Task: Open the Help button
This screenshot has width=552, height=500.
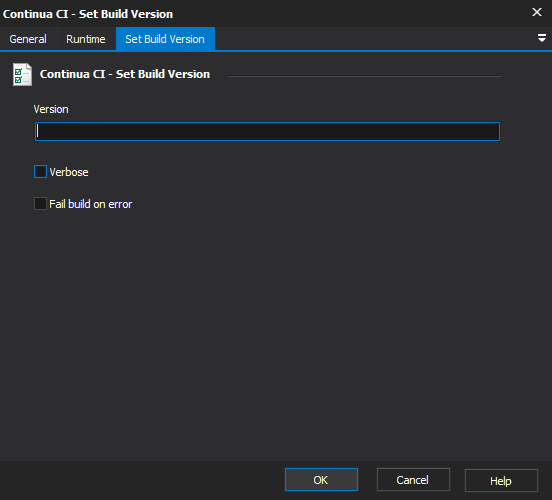Action: point(501,480)
